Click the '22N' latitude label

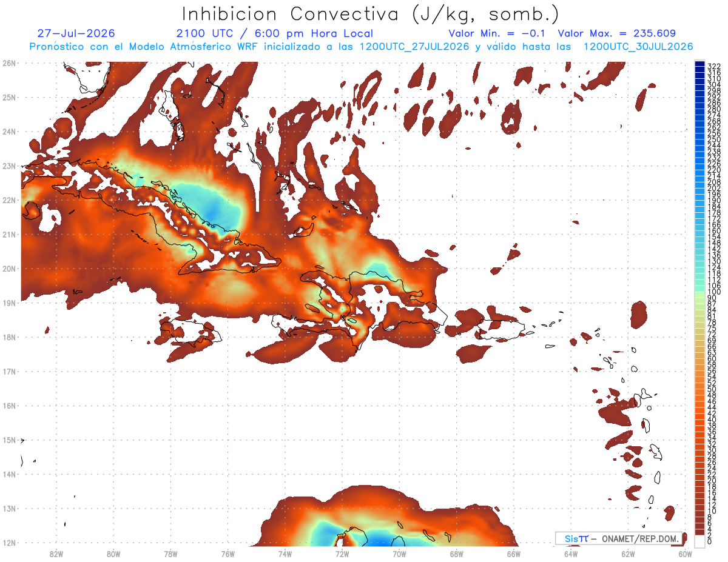pyautogui.click(x=8, y=200)
